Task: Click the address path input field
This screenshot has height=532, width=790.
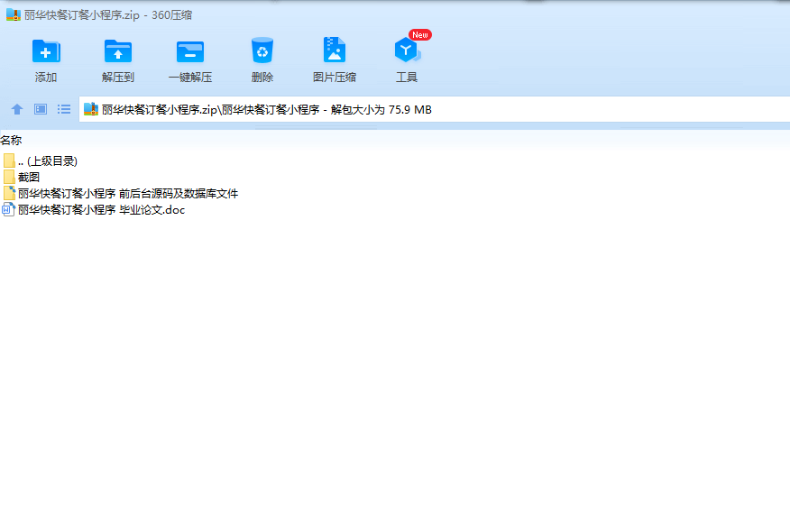Action: coord(435,109)
